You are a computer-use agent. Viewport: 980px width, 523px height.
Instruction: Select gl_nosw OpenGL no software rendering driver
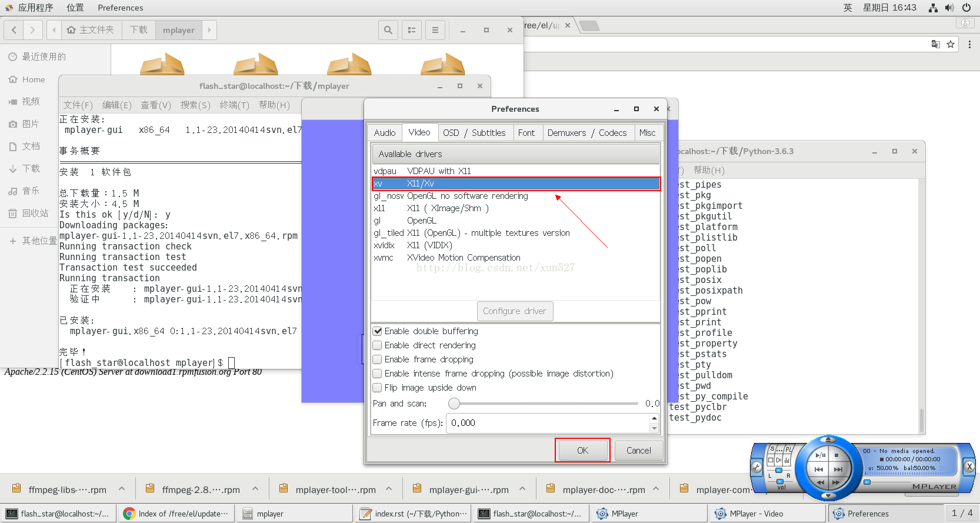coord(516,196)
